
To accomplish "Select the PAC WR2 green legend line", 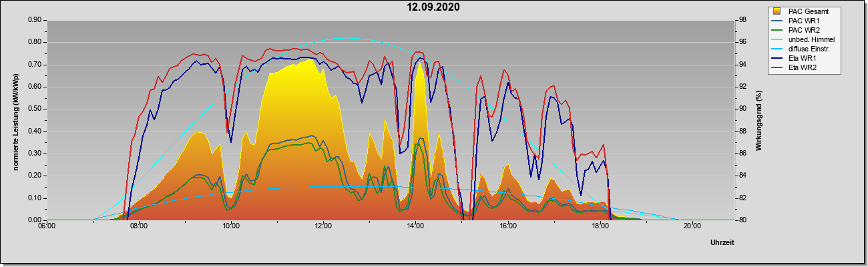I will (777, 30).
